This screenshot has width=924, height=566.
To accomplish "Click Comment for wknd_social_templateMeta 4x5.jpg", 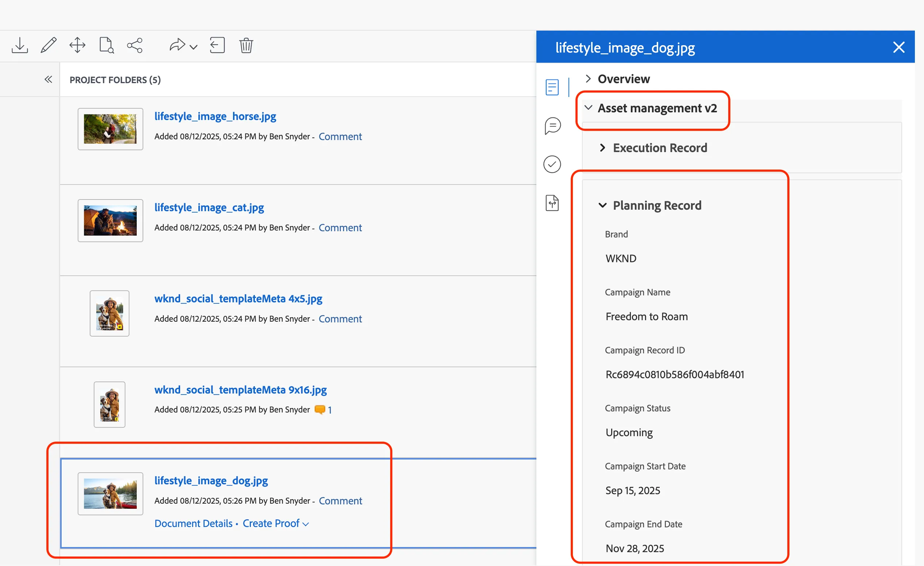I will click(x=340, y=319).
